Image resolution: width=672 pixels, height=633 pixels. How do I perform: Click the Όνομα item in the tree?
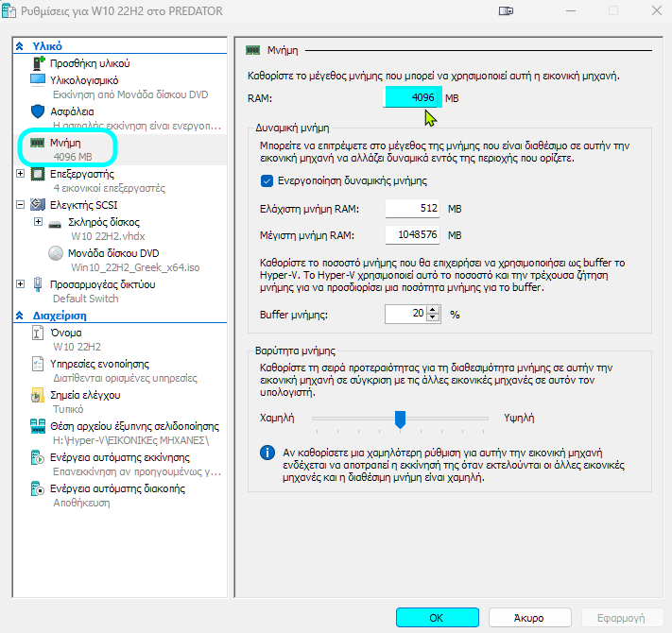click(65, 333)
